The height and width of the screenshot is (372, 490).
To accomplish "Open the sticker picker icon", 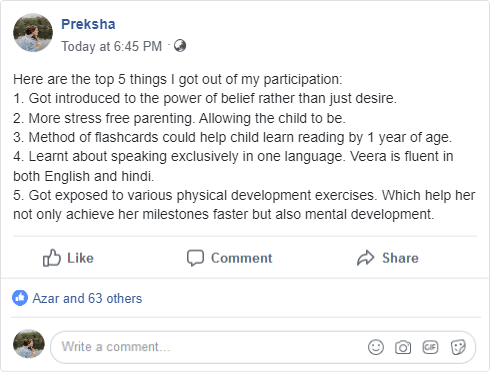I will (x=458, y=347).
